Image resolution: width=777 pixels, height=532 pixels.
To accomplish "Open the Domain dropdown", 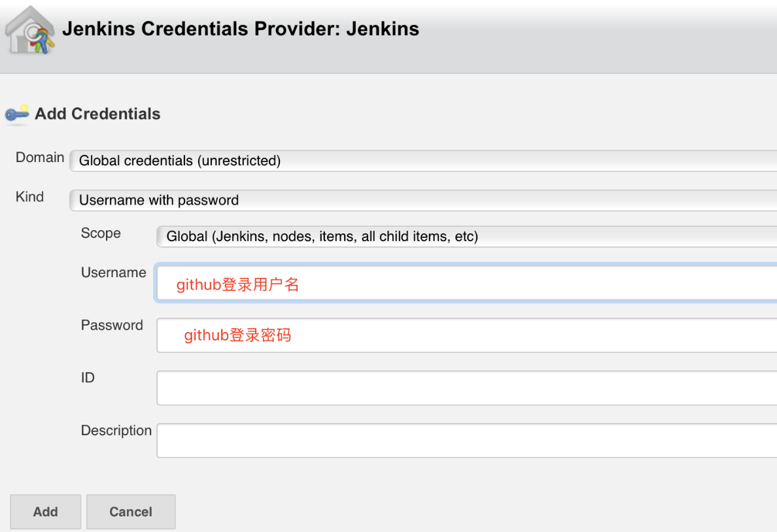I will pyautogui.click(x=423, y=161).
